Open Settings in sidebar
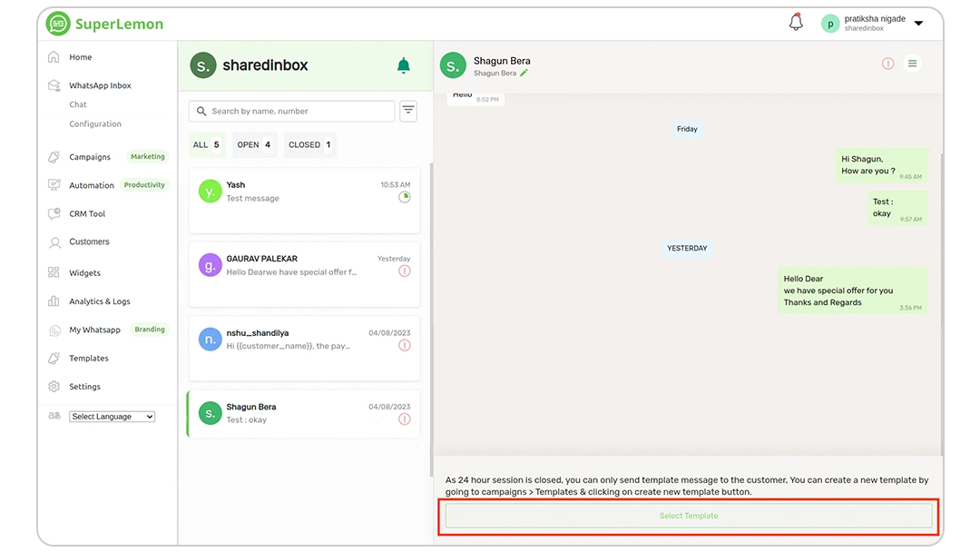The image size is (980, 552). tap(84, 387)
